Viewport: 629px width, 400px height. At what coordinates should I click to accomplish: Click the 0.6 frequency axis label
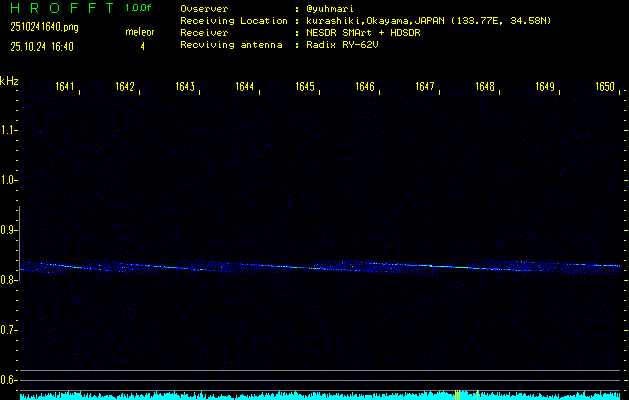tap(9, 380)
